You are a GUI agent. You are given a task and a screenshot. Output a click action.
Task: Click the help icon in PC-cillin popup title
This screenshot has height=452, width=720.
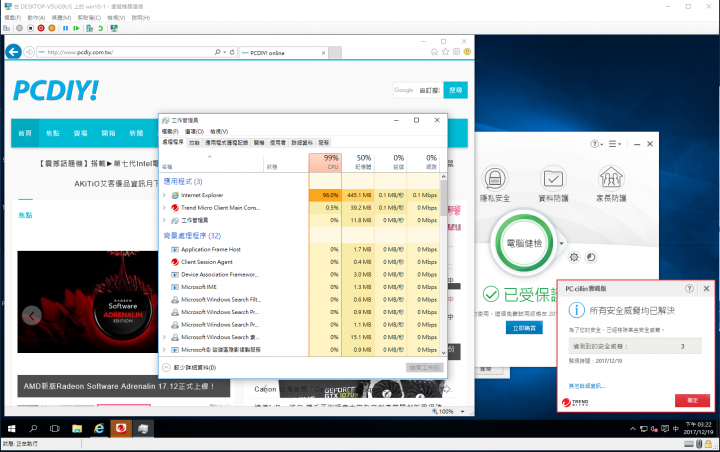coord(689,288)
